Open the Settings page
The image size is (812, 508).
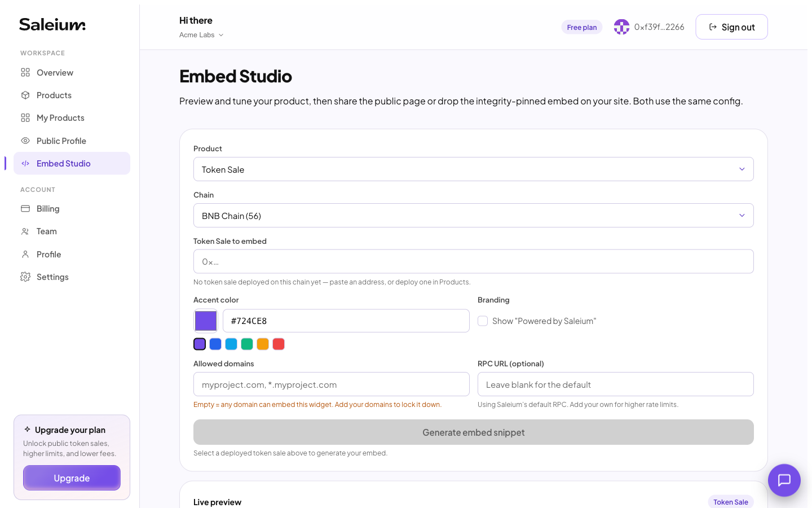coord(72,277)
